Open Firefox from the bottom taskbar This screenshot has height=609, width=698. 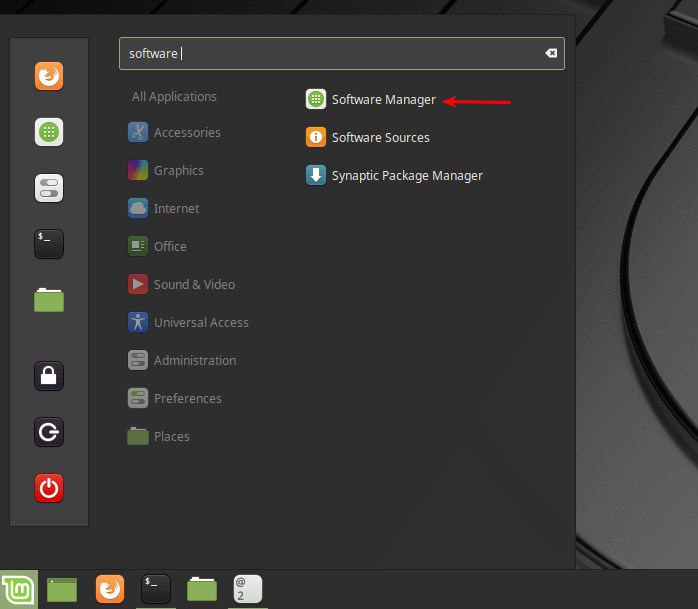click(x=110, y=589)
